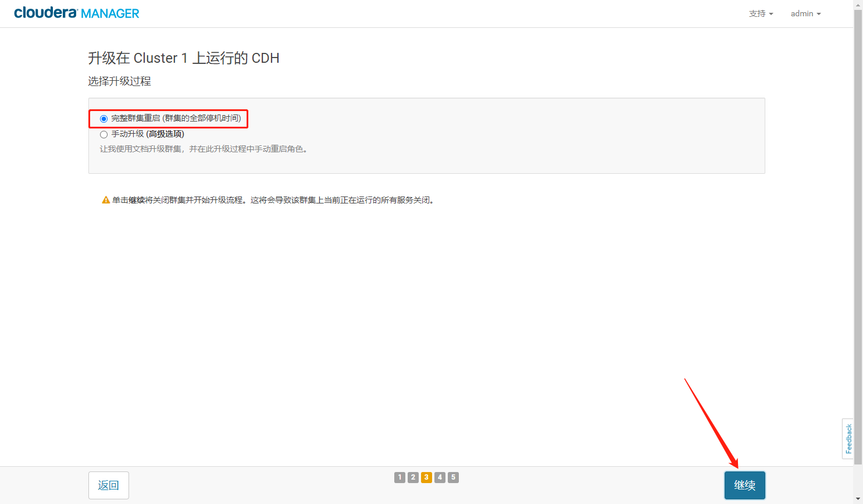Go to wizard step 2
Screen dimensions: 863x504
(413, 477)
